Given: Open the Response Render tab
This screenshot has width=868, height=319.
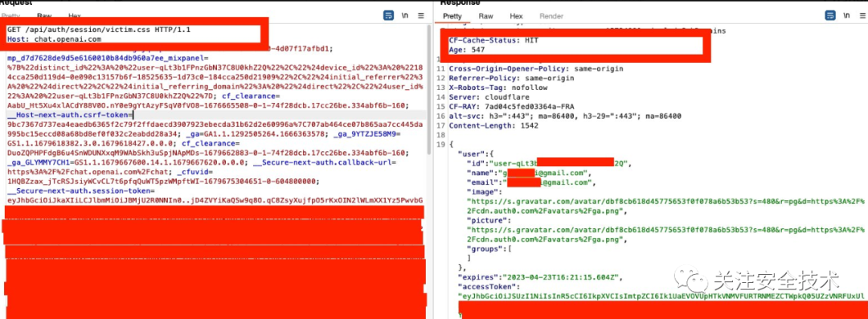Looking at the screenshot, I should (x=551, y=16).
